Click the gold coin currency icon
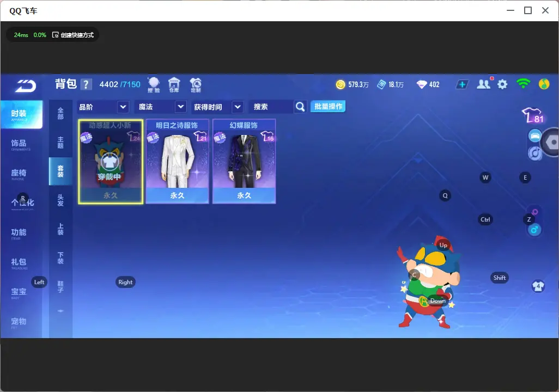Screen dimensions: 559x392 [x=341, y=84]
